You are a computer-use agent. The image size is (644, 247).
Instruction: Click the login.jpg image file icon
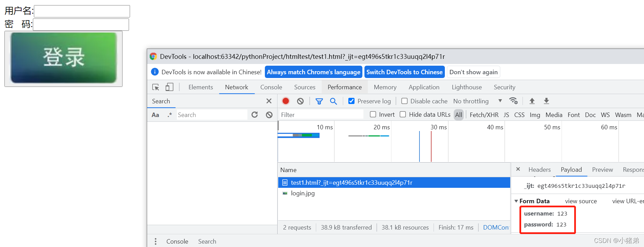(x=285, y=193)
